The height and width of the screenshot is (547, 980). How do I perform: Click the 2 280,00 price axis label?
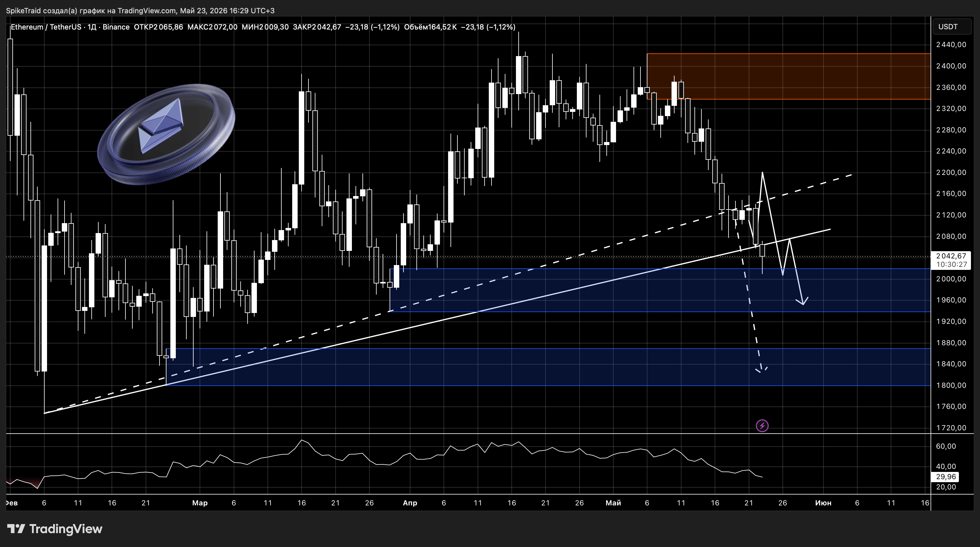[951, 130]
